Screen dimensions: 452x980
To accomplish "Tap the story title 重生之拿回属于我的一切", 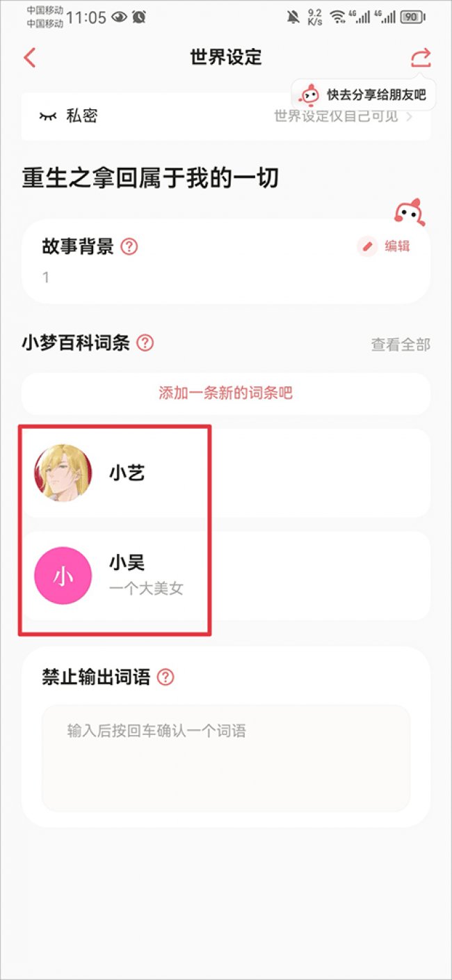I will tap(150, 178).
